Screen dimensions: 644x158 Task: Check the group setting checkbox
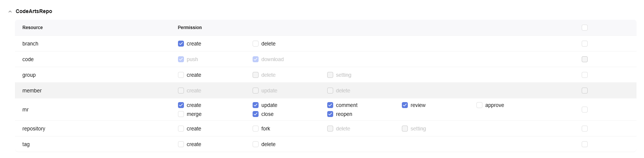[x=330, y=75]
